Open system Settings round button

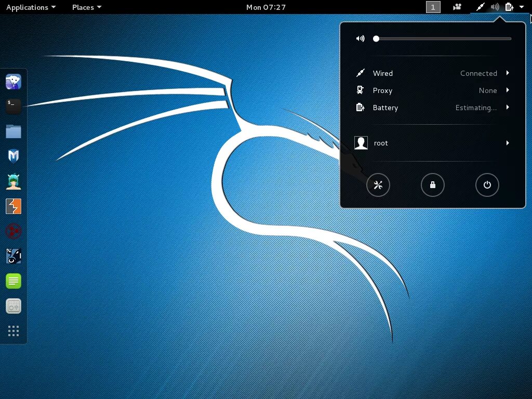coord(378,185)
